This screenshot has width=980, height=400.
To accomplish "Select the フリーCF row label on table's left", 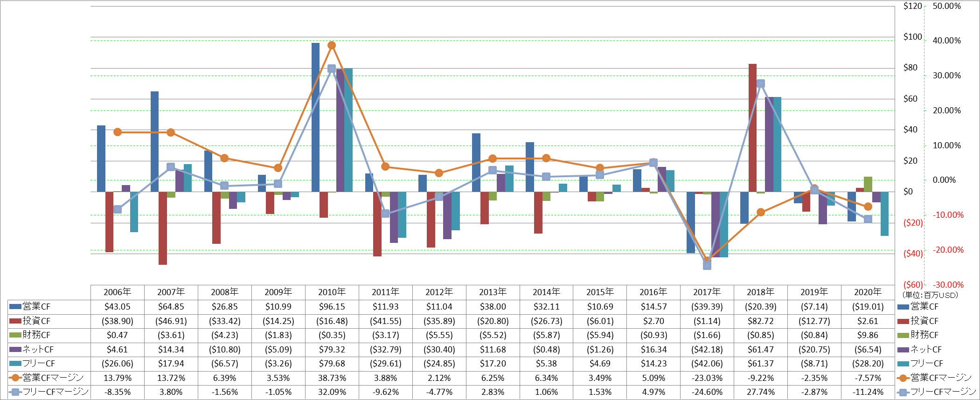I will (39, 364).
